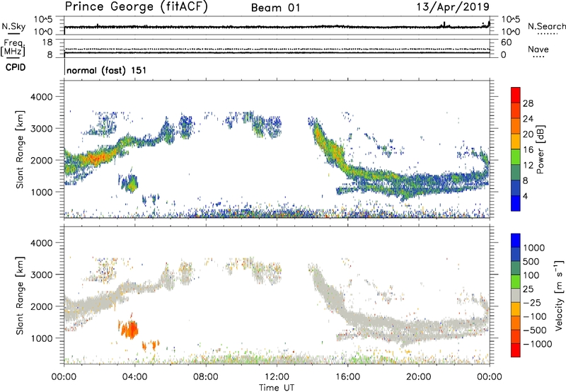
Task: Pick the red bottom segment of the velocity colorbar
Action: coord(516,350)
